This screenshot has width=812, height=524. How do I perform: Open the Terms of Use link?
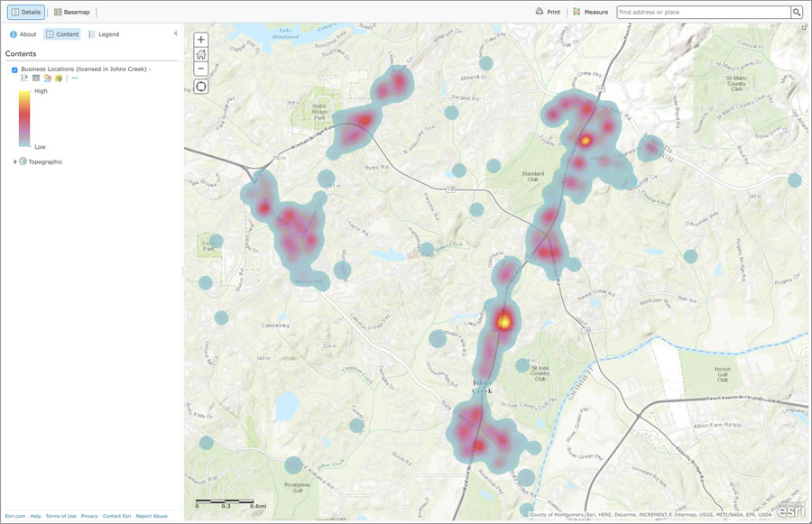pos(60,516)
